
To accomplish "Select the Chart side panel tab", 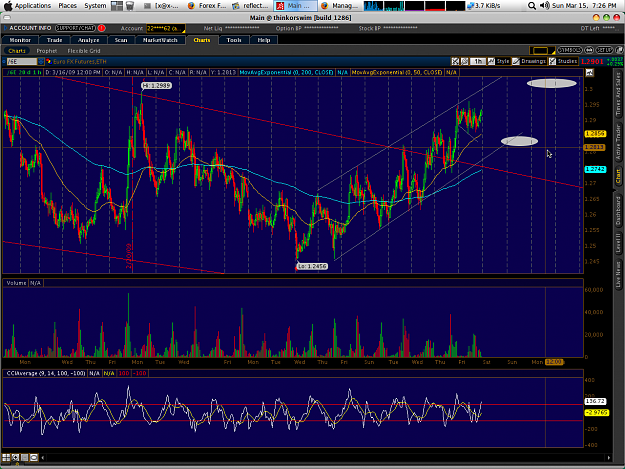I will (618, 176).
